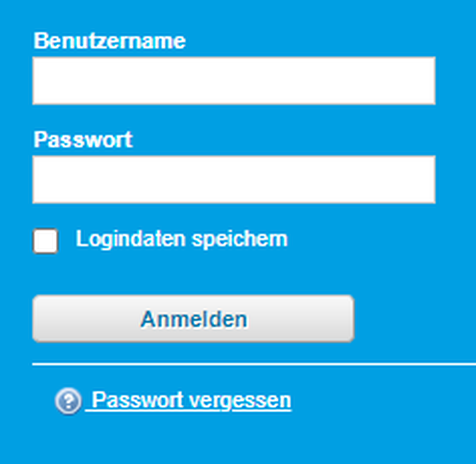Enable saving login data via checkbox
The height and width of the screenshot is (464, 476).
click(x=45, y=241)
